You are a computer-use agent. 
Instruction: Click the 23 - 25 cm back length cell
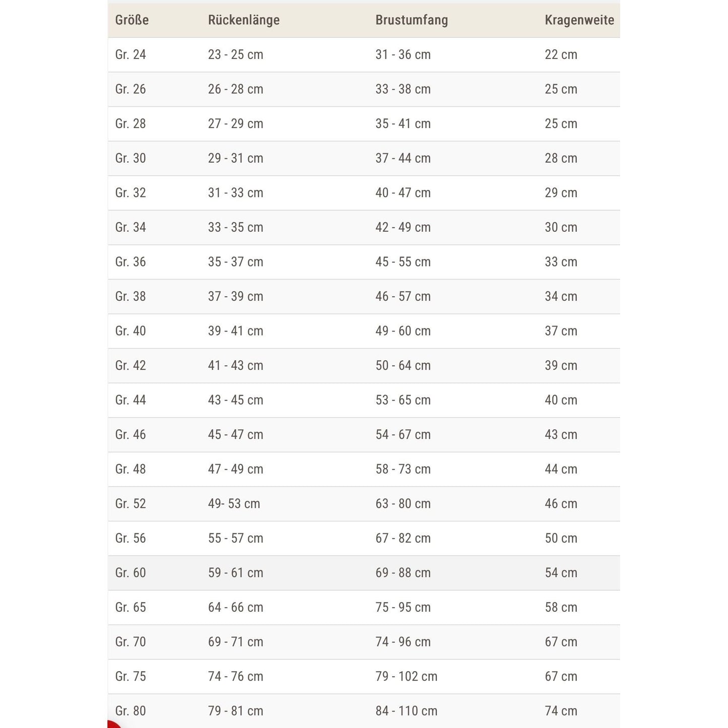click(235, 54)
